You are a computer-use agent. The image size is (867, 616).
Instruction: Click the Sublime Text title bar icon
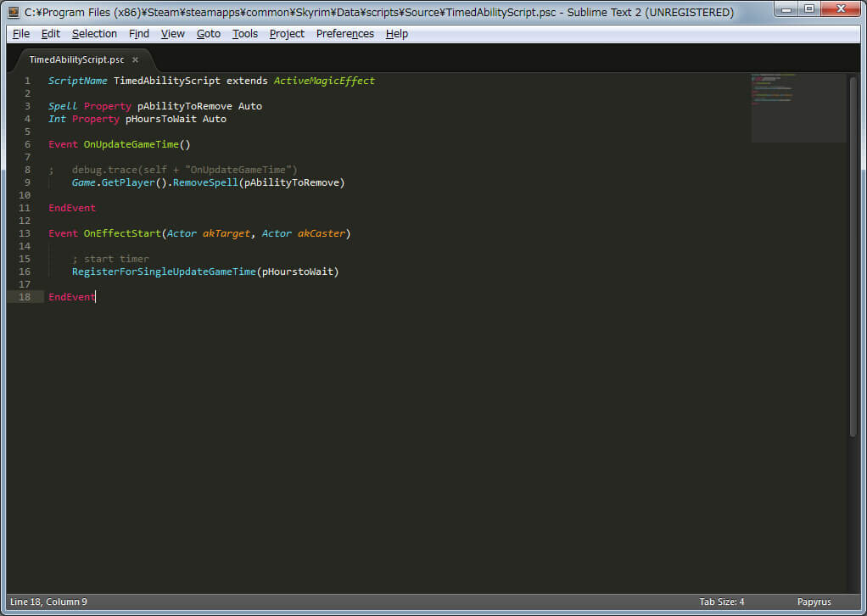13,12
